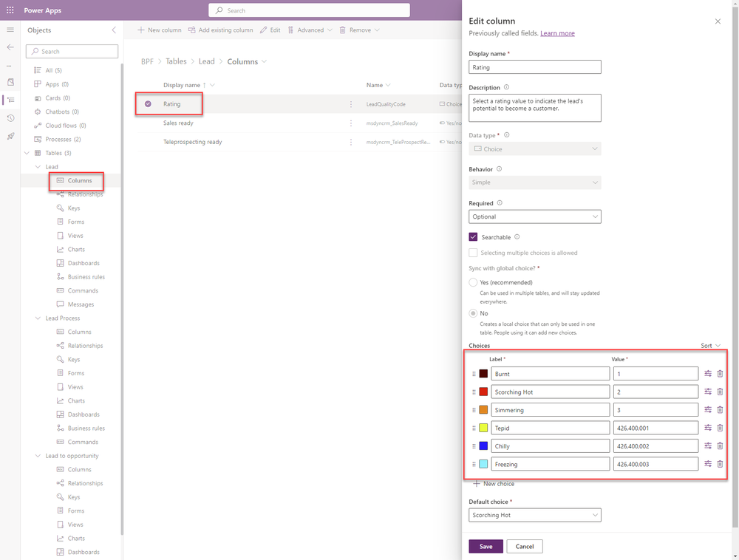Delete the "Freezing" choice with its trash icon

720,463
